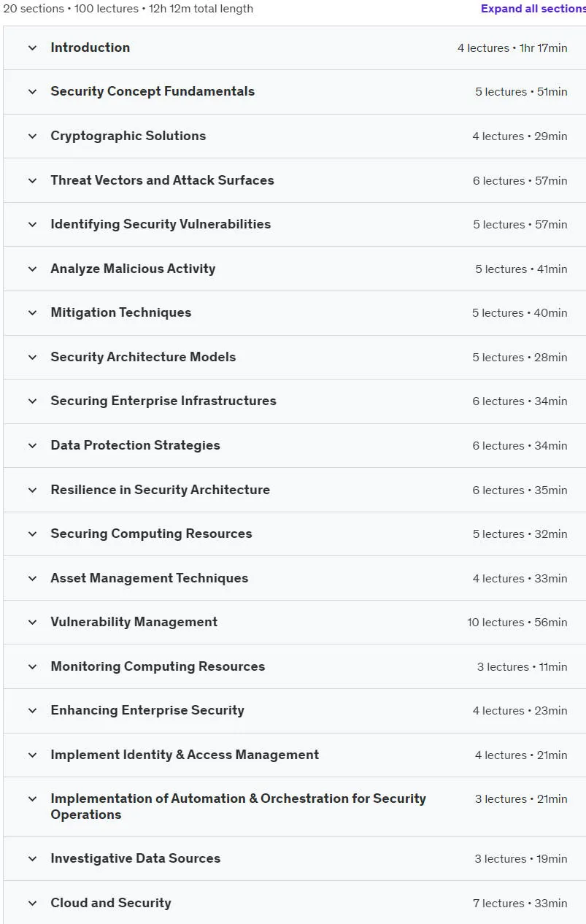Expand Mitigation Techniques chevron icon
Viewport: 586px width, 924px height.
pyautogui.click(x=32, y=313)
